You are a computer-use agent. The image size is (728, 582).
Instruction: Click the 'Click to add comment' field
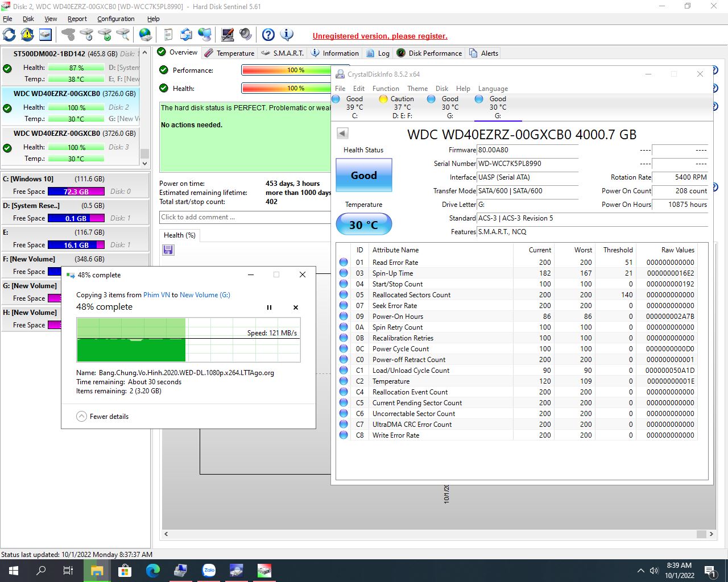[x=246, y=217]
